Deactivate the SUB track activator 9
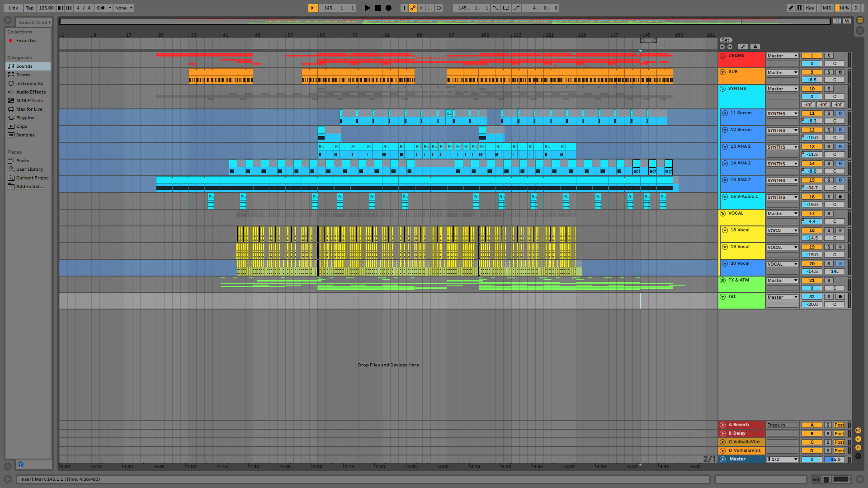868x488 pixels. coord(811,72)
